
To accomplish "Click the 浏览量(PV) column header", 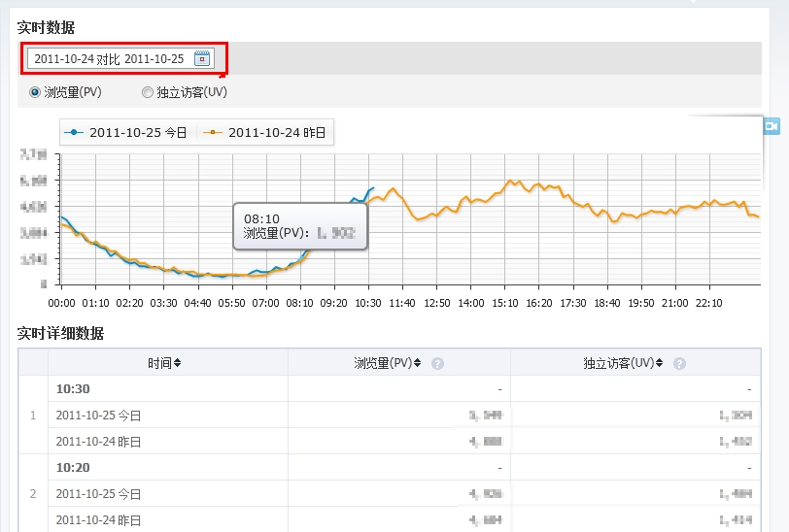I will [398, 362].
